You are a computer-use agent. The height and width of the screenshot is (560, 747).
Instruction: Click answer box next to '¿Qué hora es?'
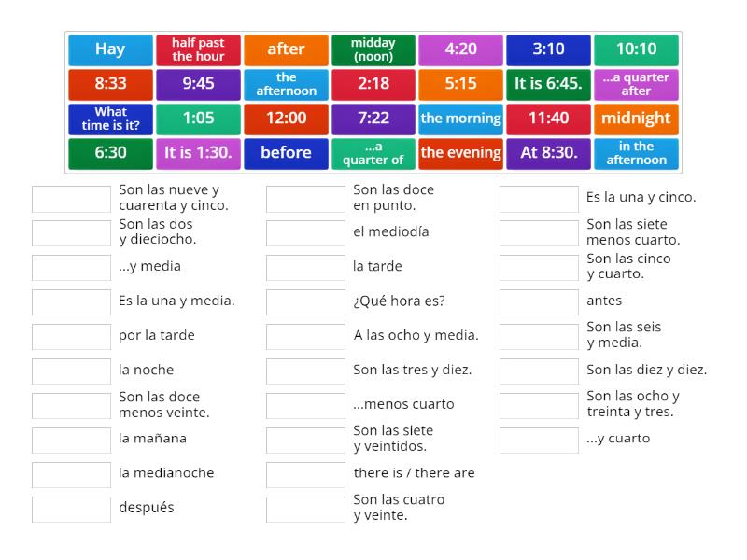(x=305, y=301)
